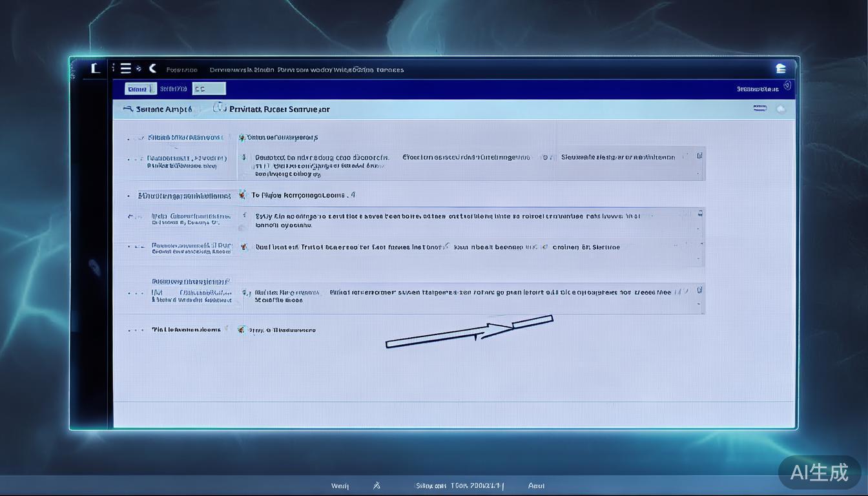The width and height of the screenshot is (868, 496).
Task: Open the first text menu in title bar
Action: (x=181, y=70)
